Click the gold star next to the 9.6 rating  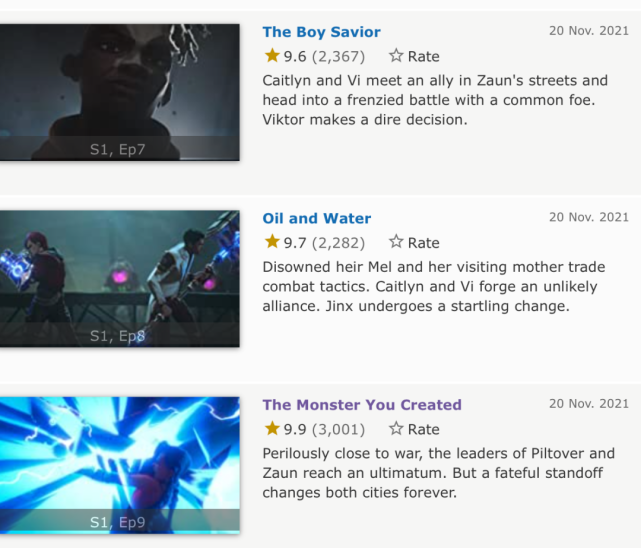(x=272, y=56)
